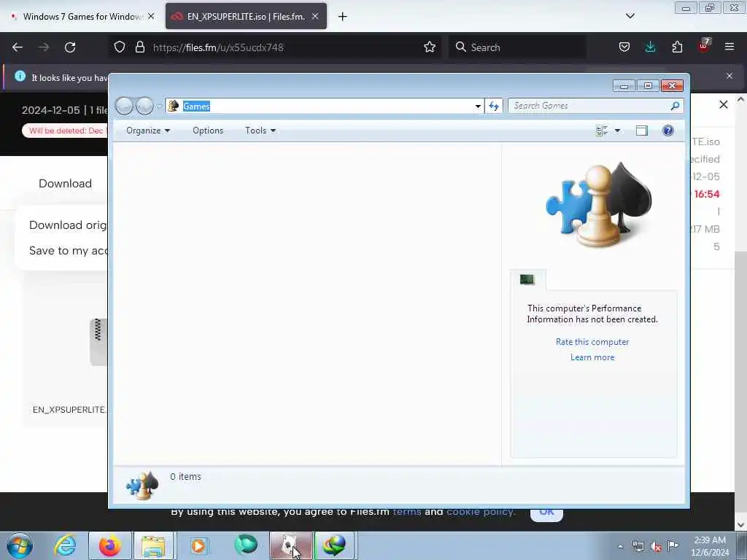Click the Games Explorer taskbar button

[x=290, y=545]
